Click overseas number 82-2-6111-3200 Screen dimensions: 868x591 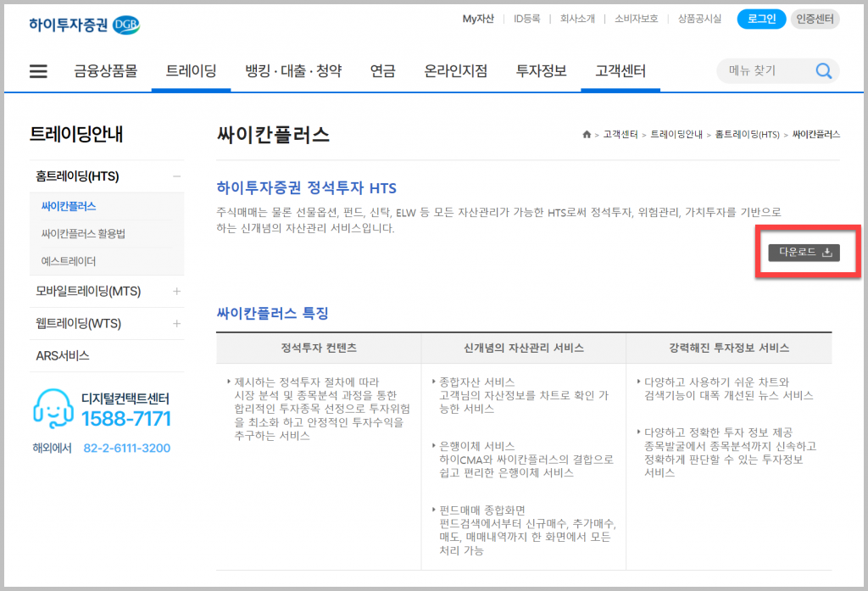(127, 448)
